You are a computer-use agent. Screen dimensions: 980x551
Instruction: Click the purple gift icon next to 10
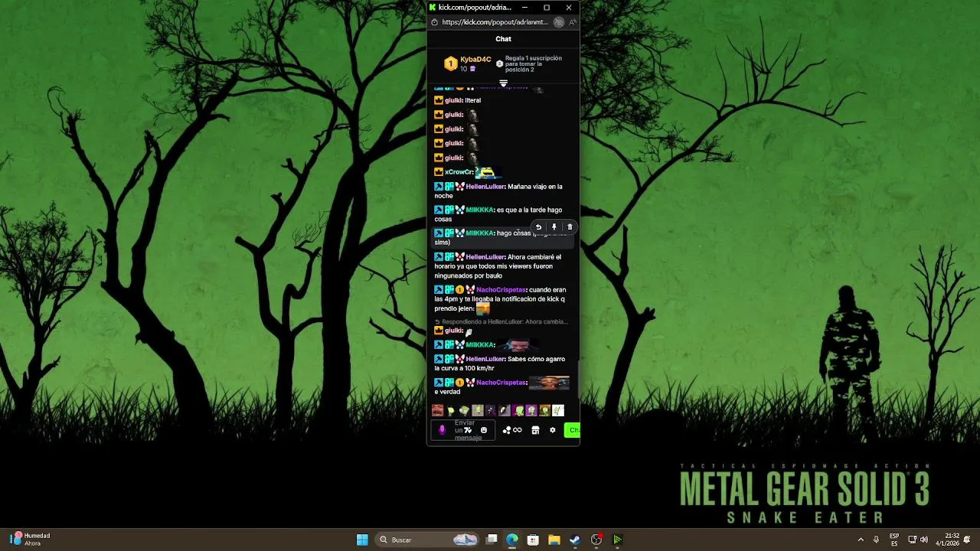coord(472,69)
